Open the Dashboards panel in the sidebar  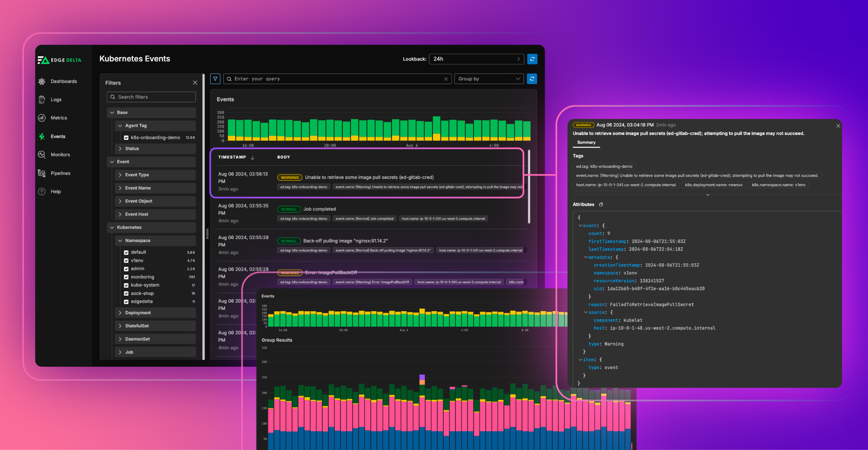(x=42, y=81)
